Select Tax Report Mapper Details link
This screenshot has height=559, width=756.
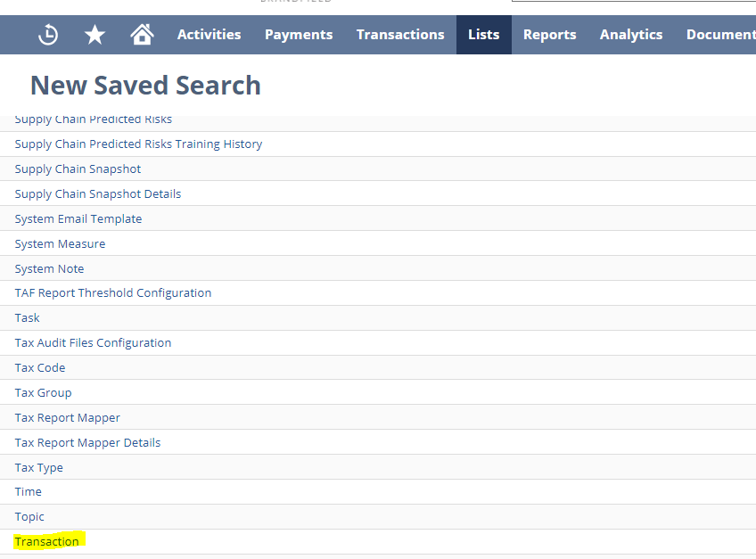(87, 443)
